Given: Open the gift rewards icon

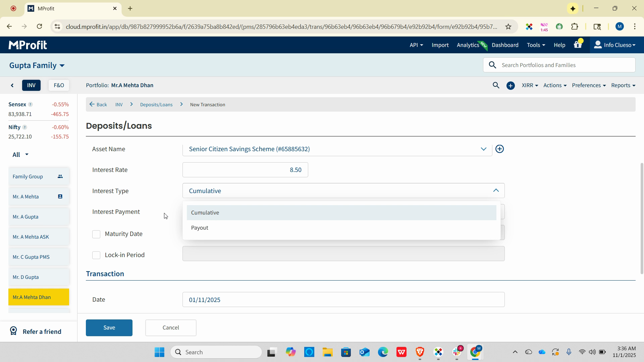Looking at the screenshot, I should click(578, 45).
